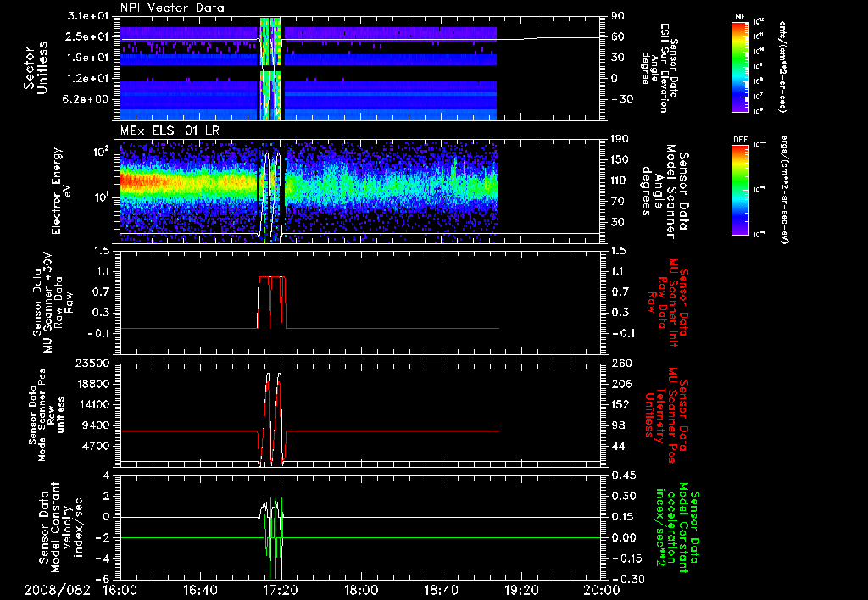Click the 17:20 time tick label
868x600 pixels.
coord(281,590)
